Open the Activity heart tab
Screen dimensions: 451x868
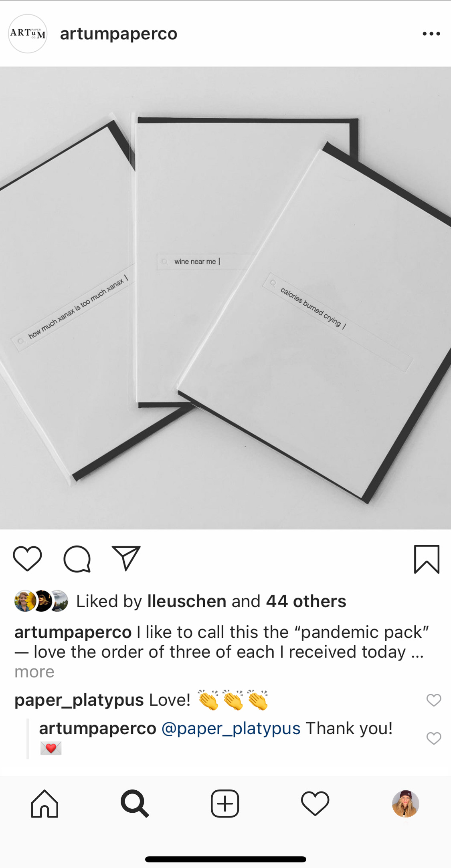pyautogui.click(x=315, y=804)
